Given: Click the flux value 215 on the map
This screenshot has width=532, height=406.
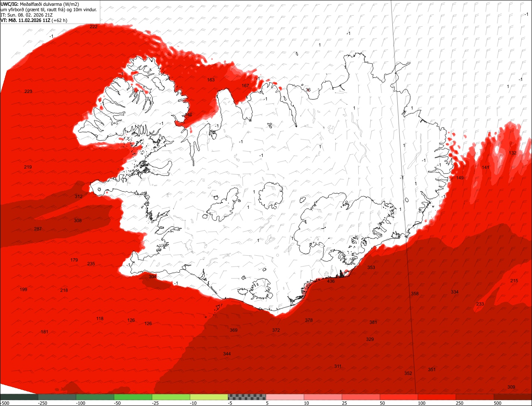Looking at the screenshot, I should [x=514, y=281].
